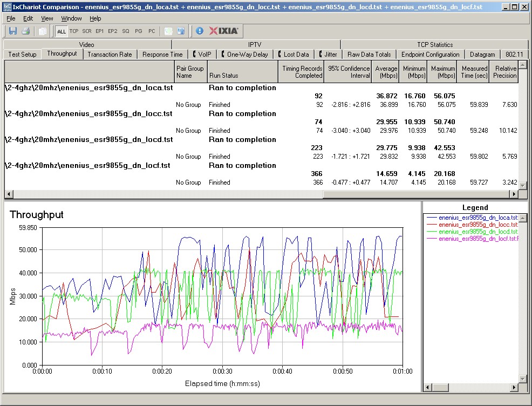
Task: Select the enenius_esr9855g_dn_locc.tst table row
Action: pos(261,113)
